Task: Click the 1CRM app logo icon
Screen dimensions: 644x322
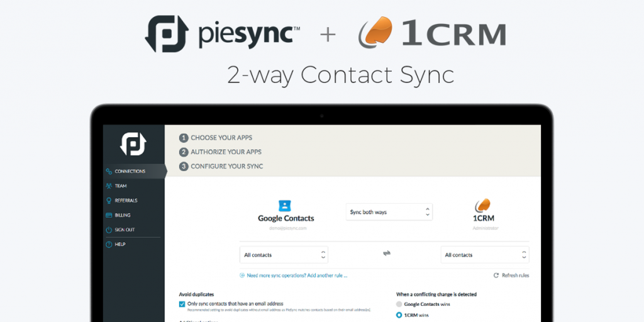Action: click(x=482, y=206)
